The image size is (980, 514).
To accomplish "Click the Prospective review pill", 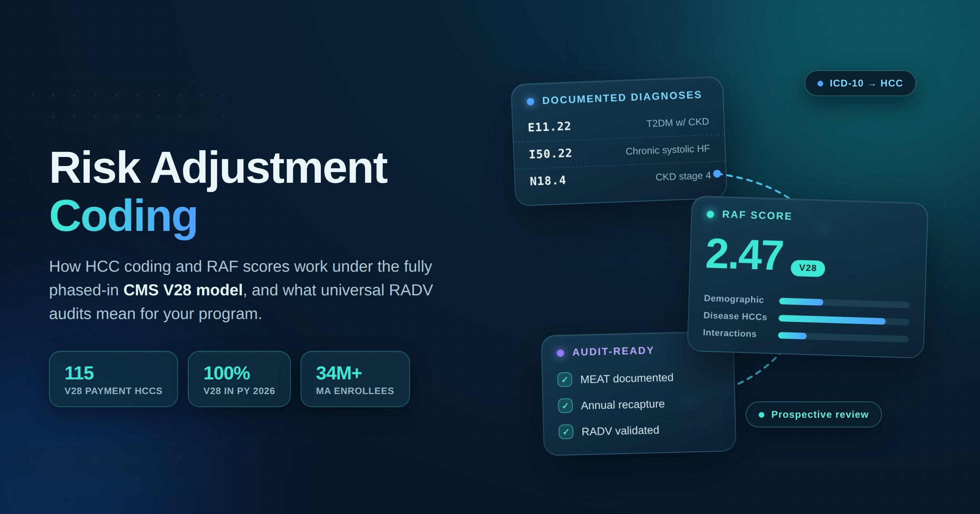I will (813, 414).
